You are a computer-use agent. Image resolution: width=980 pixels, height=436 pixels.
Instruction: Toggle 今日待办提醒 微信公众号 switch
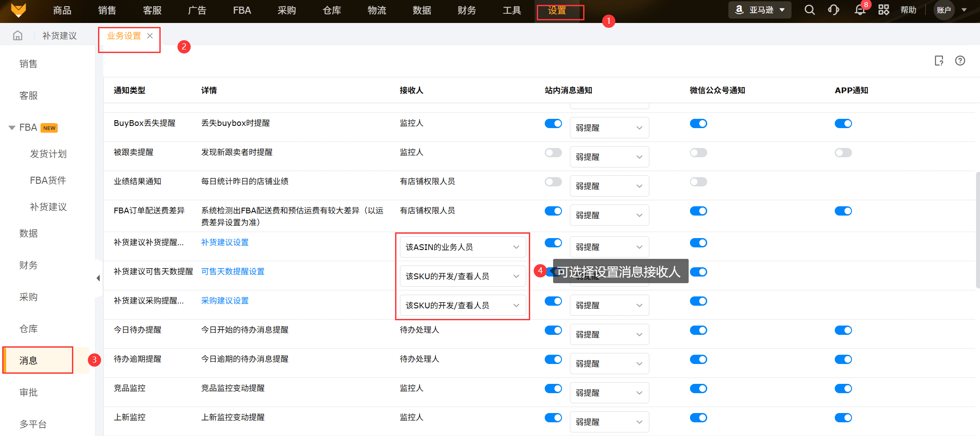pyautogui.click(x=698, y=330)
